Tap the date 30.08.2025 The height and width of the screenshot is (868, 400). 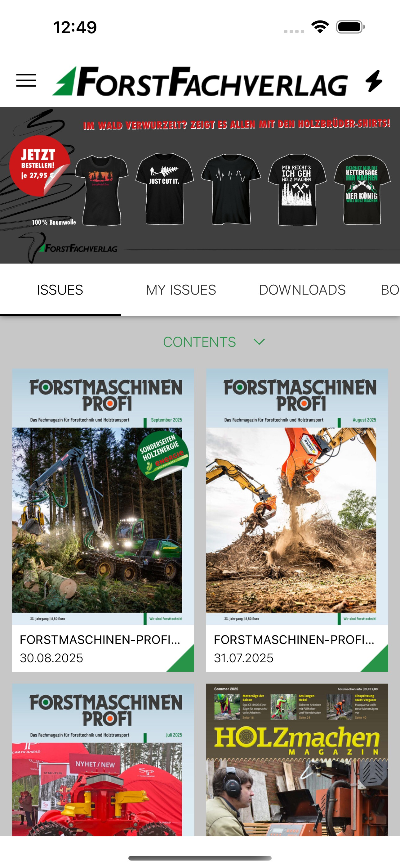tap(51, 658)
